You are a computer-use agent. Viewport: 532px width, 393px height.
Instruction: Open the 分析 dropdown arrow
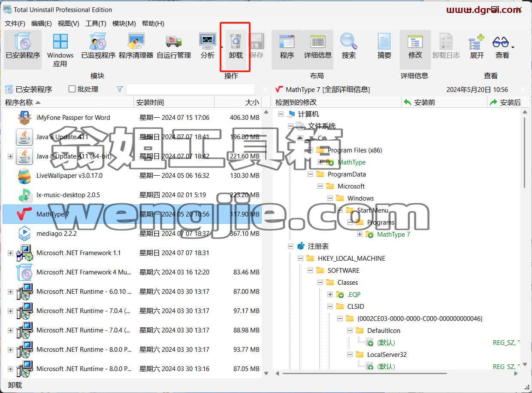[x=222, y=47]
